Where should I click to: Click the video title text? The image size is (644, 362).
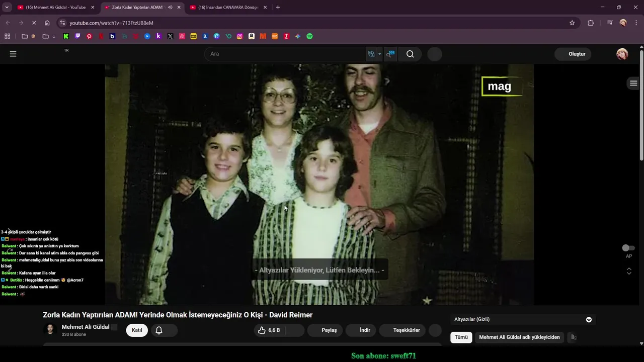point(178,315)
